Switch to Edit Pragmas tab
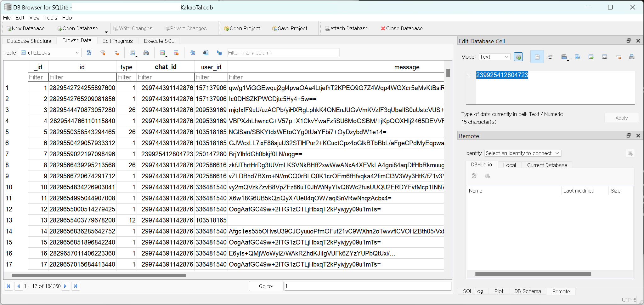Image resolution: width=644 pixels, height=305 pixels. pos(117,41)
